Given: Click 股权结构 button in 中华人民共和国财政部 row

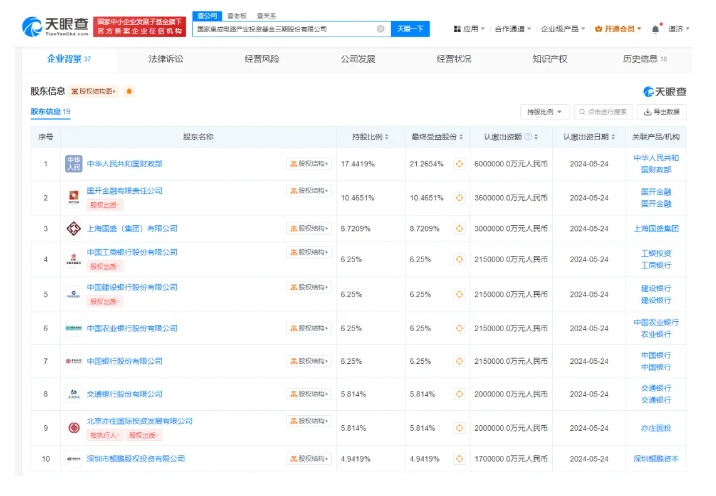Looking at the screenshot, I should pyautogui.click(x=309, y=164).
